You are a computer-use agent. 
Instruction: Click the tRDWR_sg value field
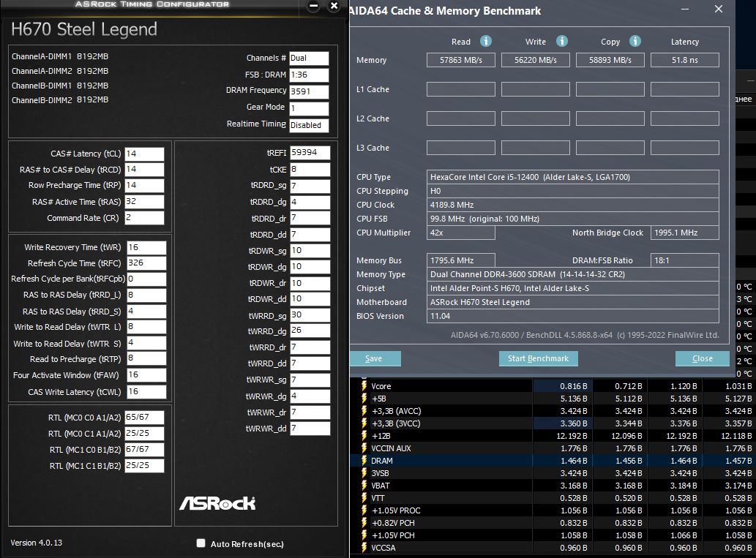tap(310, 251)
